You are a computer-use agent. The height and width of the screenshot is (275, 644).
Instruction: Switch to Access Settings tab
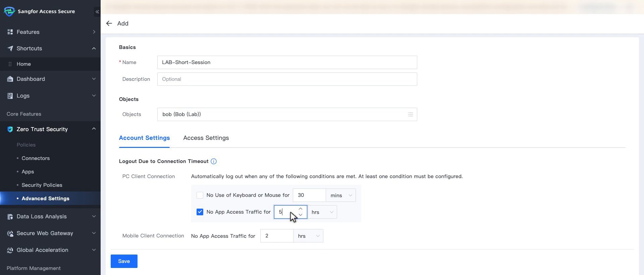pyautogui.click(x=206, y=138)
